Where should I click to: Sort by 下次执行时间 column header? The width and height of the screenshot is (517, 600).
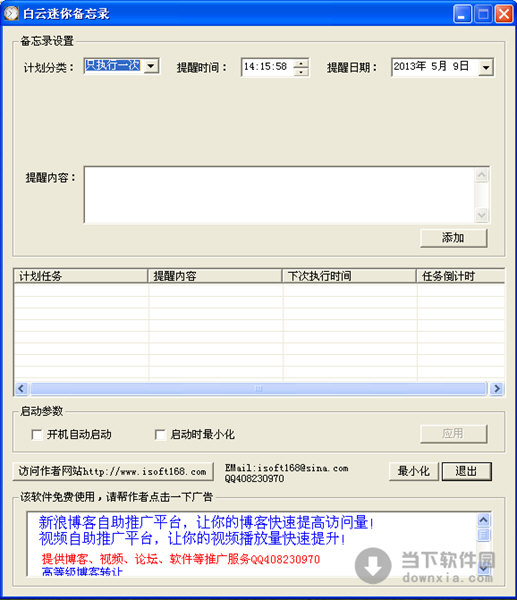(349, 276)
